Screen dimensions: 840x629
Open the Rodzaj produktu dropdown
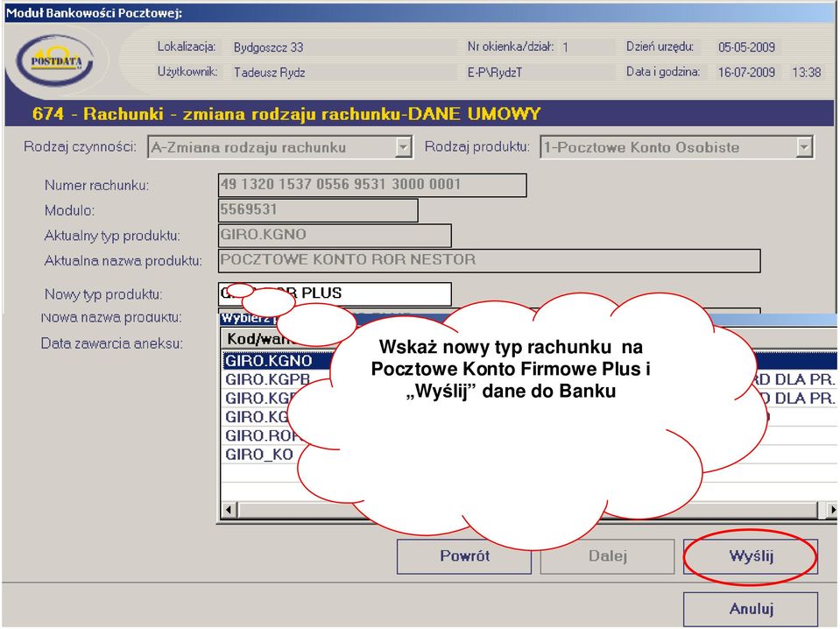click(803, 147)
